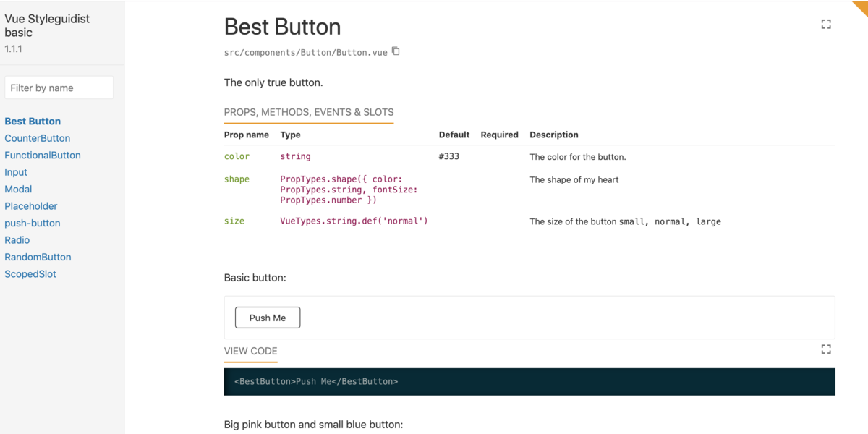Open the CounterButton component
This screenshot has width=868, height=434.
pos(38,138)
